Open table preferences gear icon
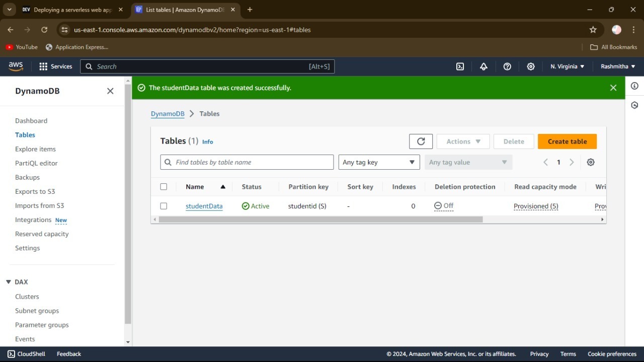Screen dimensions: 644x362 [591, 162]
